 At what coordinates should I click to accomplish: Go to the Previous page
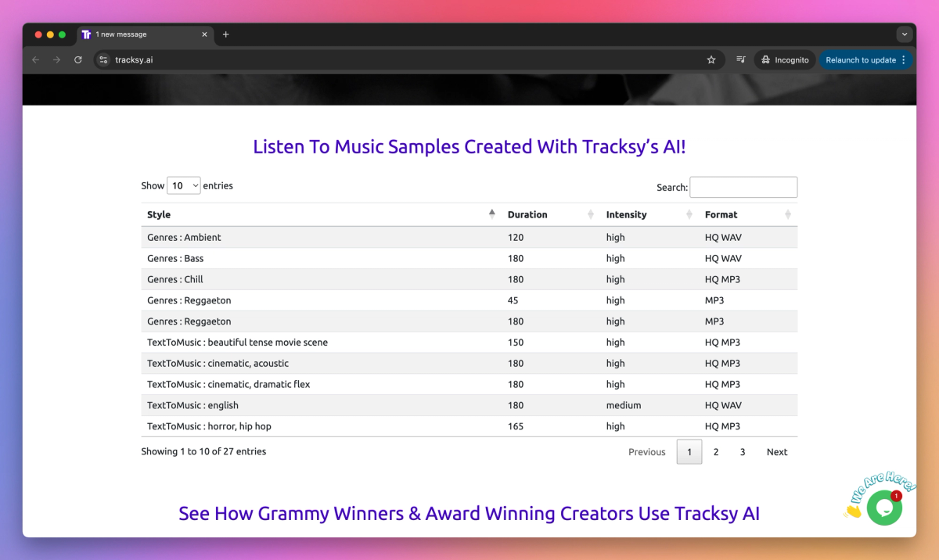647,452
